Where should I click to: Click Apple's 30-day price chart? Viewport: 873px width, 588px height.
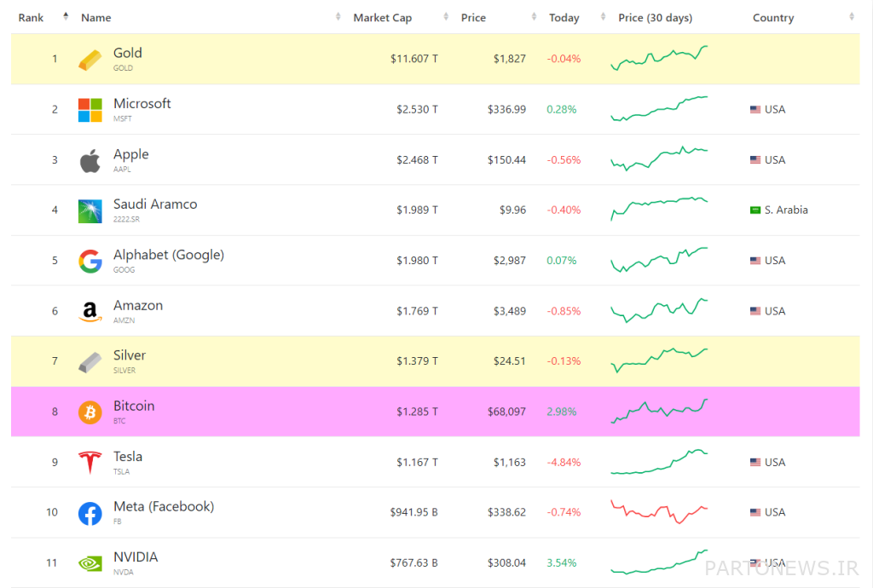click(659, 159)
